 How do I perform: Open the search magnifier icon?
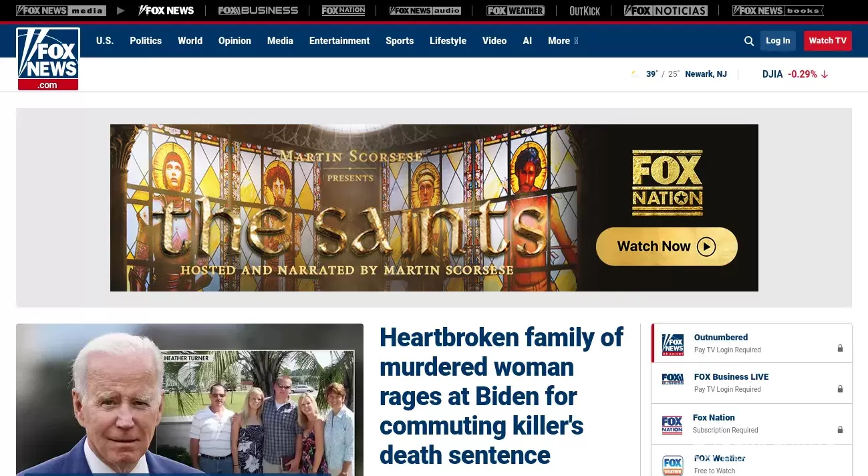(749, 41)
